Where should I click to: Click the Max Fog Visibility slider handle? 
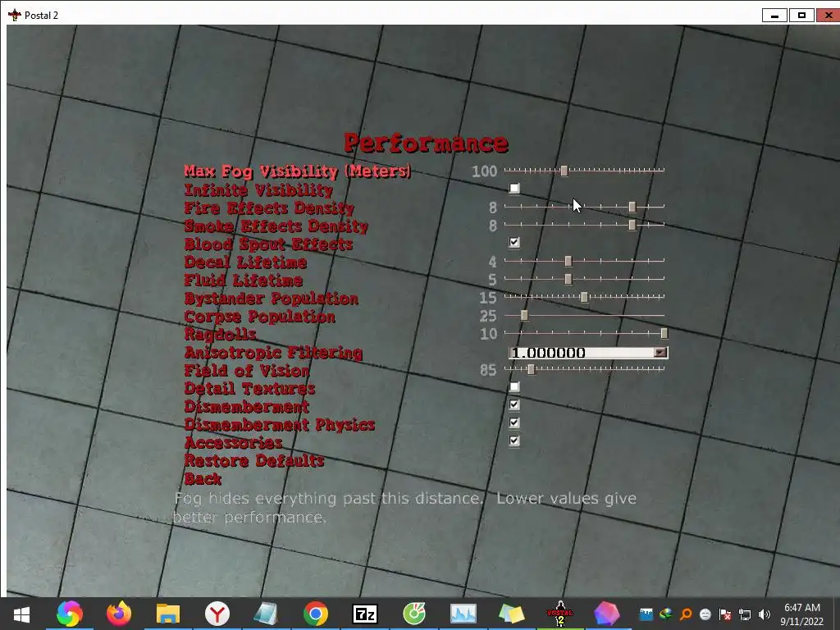(x=564, y=171)
